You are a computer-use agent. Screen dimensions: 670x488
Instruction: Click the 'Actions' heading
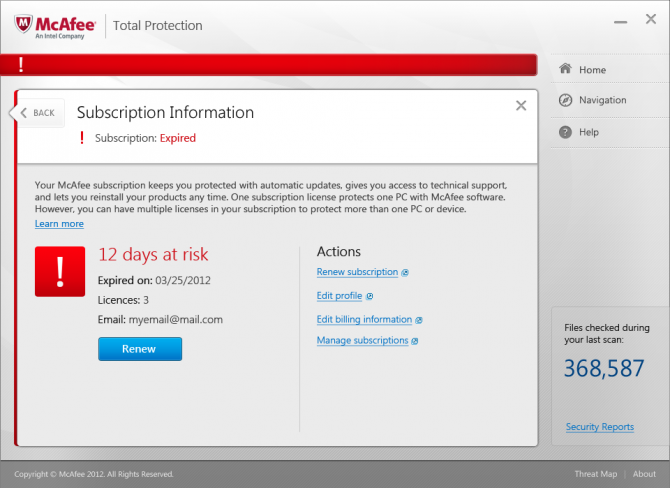point(339,251)
